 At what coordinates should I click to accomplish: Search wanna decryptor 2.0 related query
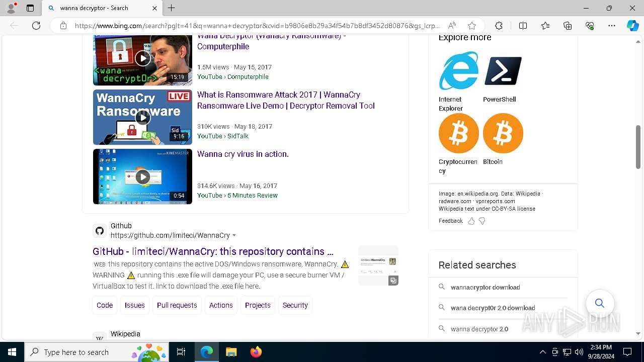(x=479, y=329)
